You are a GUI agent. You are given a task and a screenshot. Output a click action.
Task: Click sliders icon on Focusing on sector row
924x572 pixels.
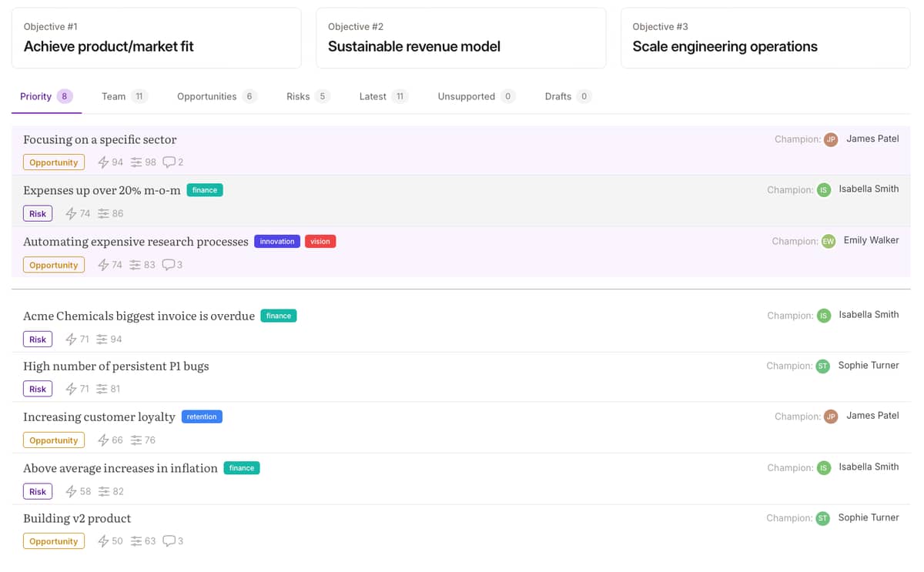(136, 162)
